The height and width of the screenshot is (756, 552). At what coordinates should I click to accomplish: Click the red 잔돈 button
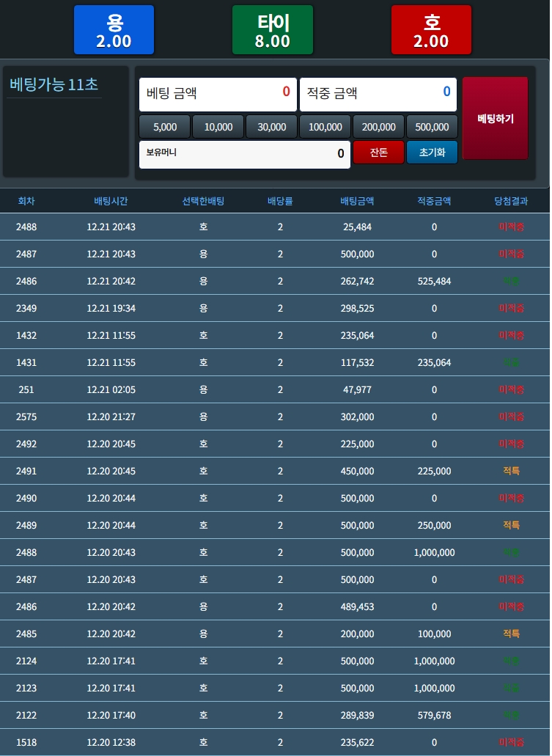(x=378, y=153)
